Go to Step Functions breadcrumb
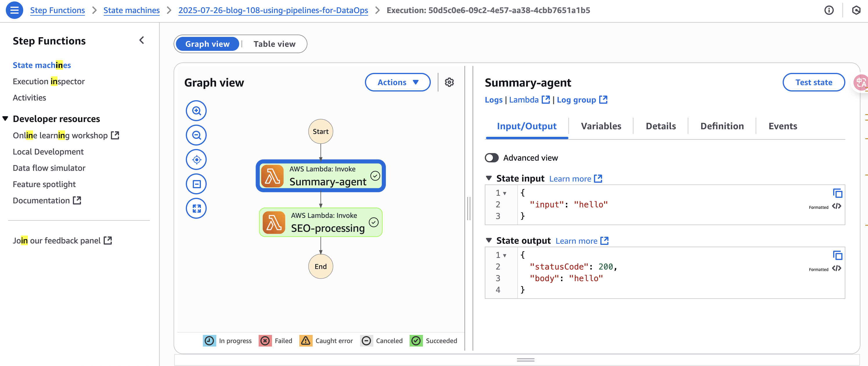Viewport: 868px width, 366px height. point(57,10)
